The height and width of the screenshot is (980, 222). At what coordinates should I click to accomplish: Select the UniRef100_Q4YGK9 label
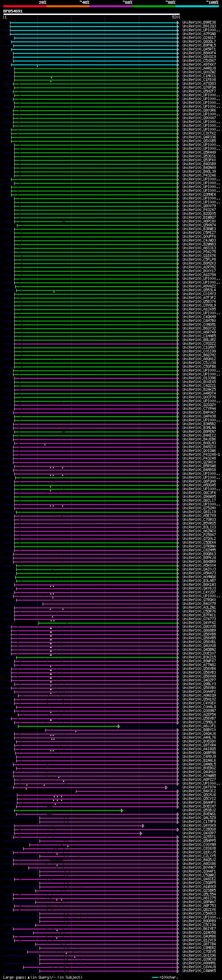(199, 826)
